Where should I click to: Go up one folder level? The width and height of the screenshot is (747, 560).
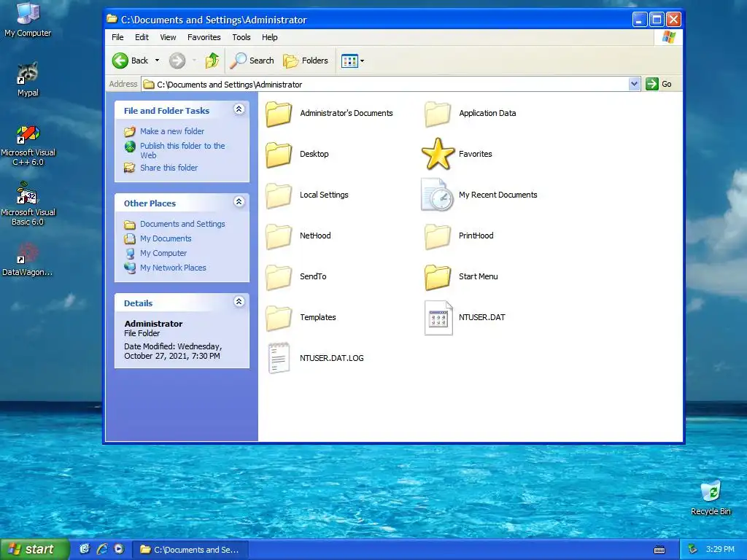[x=212, y=61]
